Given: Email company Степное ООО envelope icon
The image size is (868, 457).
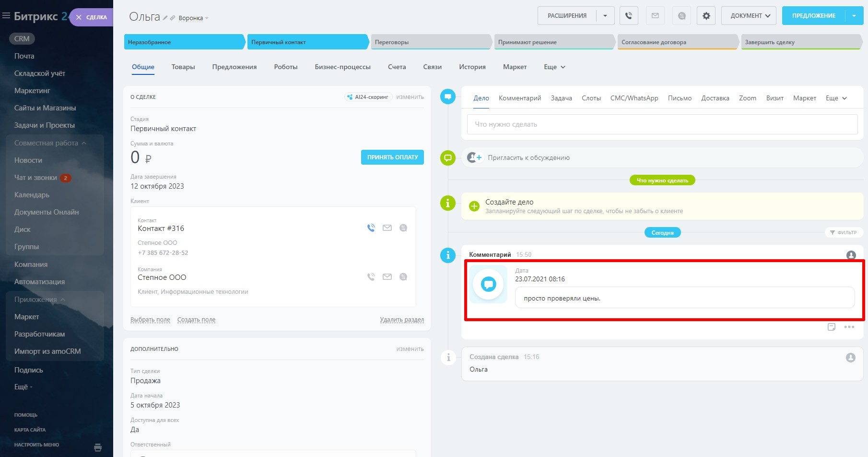Looking at the screenshot, I should pos(387,277).
